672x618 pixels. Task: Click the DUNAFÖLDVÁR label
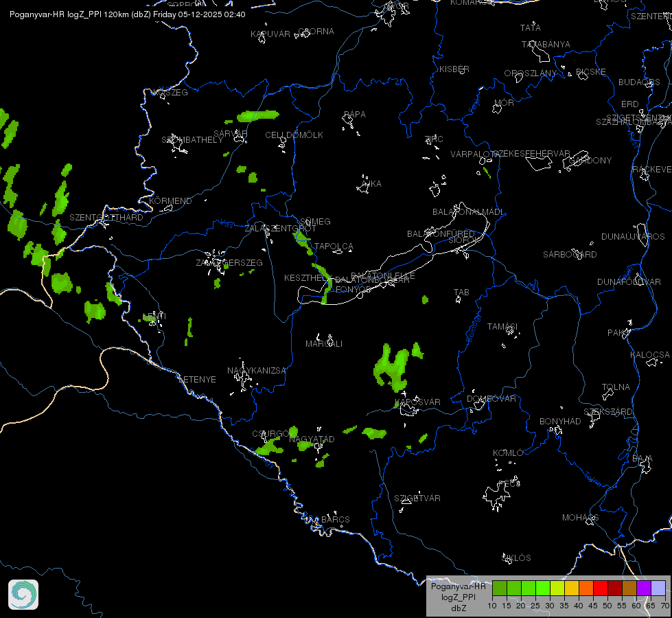point(629,282)
